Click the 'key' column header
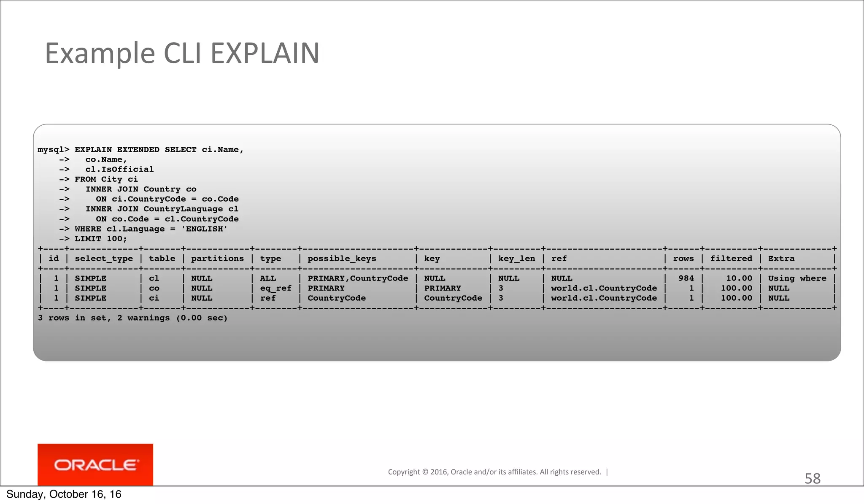 [432, 259]
